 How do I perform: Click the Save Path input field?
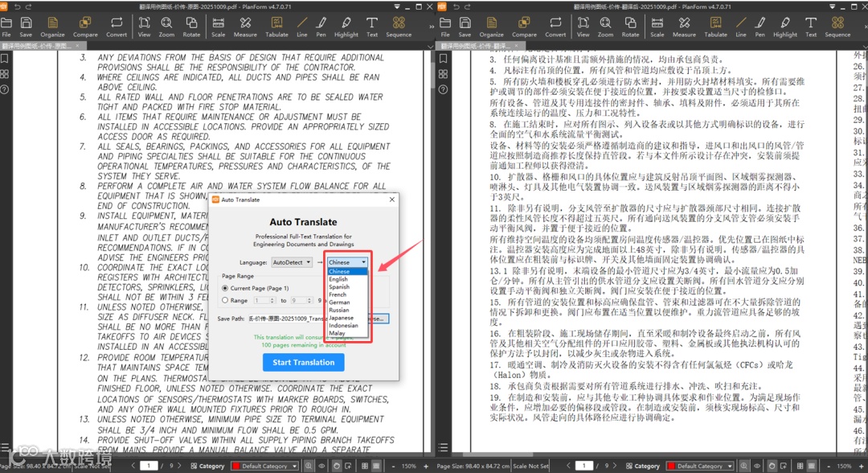pyautogui.click(x=287, y=319)
